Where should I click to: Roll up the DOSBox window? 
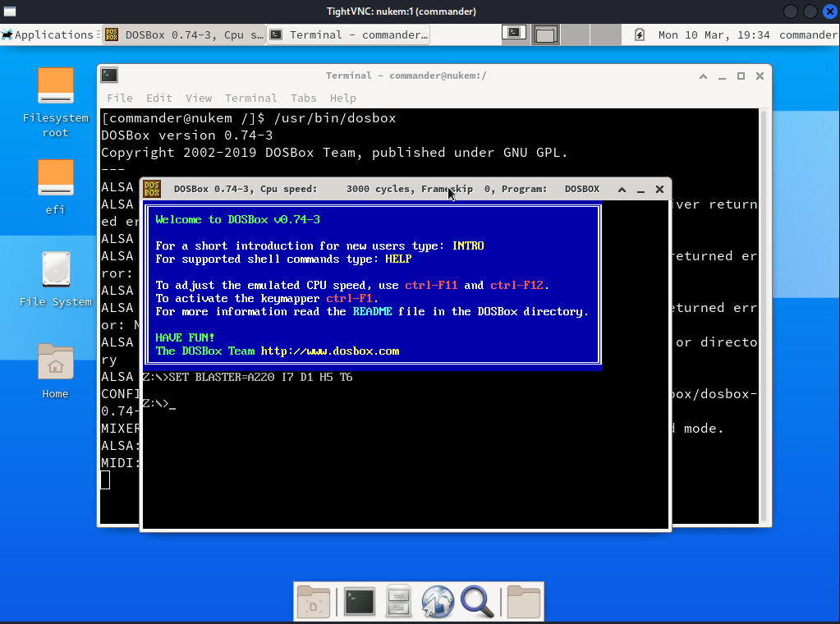[x=622, y=190]
